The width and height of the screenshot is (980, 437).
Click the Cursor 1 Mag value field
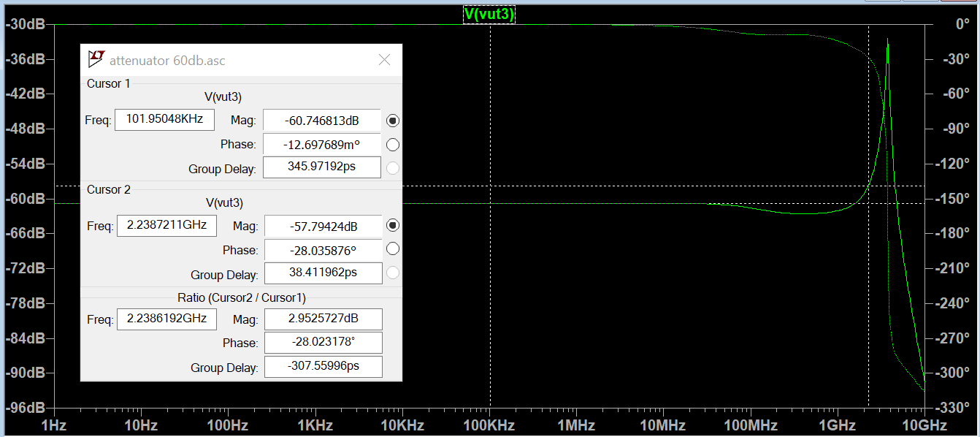(x=321, y=121)
